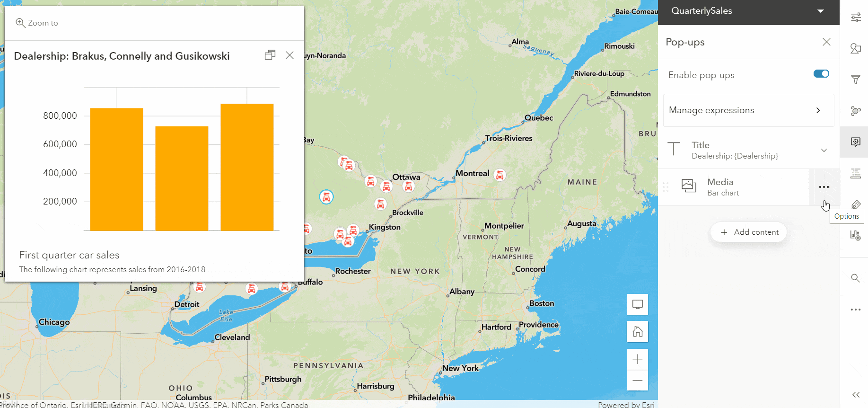Open Options for the Media bar chart
Screen dimensions: 868x408
pos(824,187)
